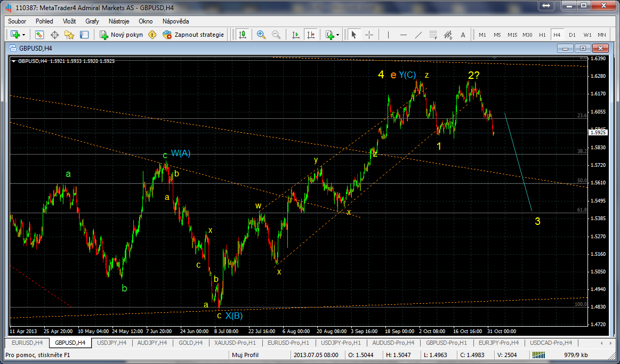
Task: Switch to M30 timeframe
Action: [527, 35]
